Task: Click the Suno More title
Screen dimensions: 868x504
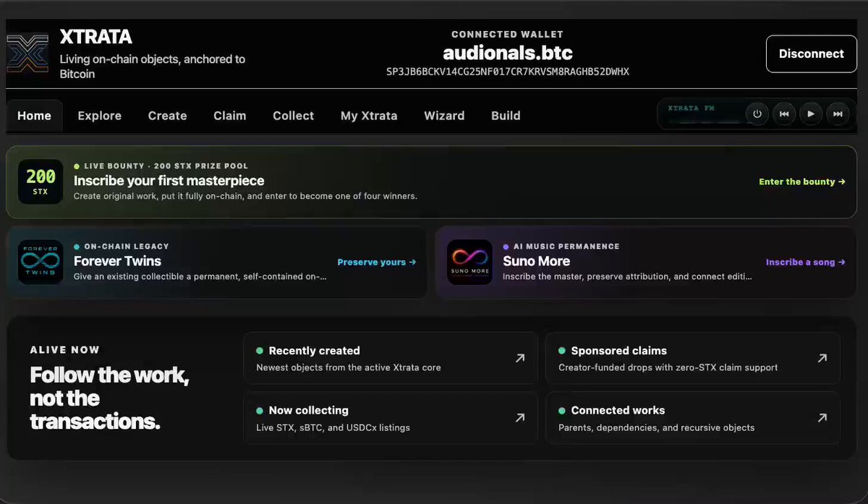Action: tap(536, 261)
